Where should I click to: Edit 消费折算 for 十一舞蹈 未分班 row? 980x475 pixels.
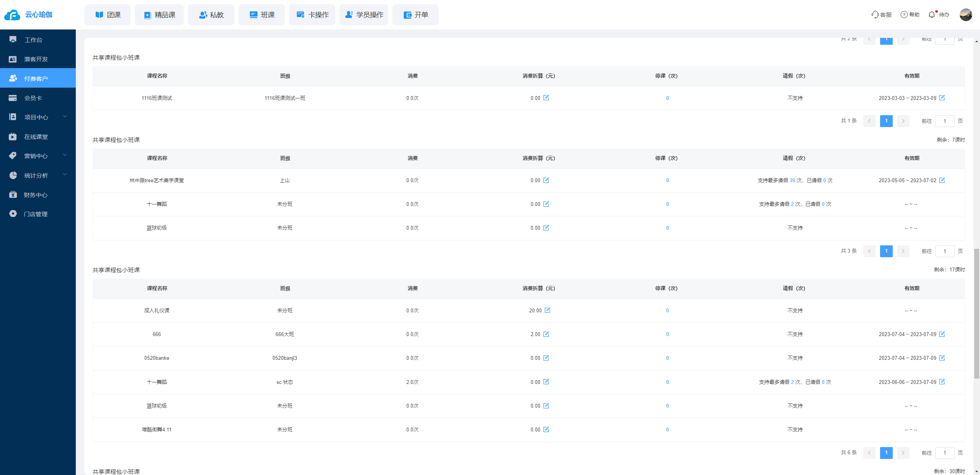coord(546,204)
